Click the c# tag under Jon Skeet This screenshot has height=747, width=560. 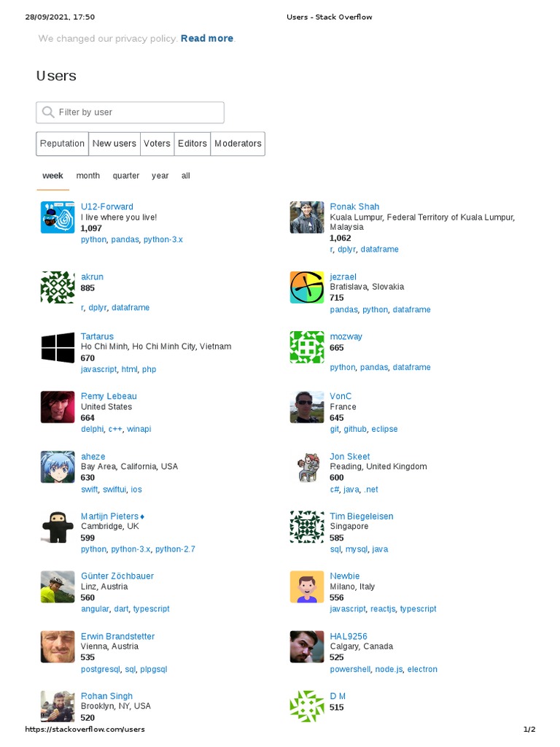334,489
